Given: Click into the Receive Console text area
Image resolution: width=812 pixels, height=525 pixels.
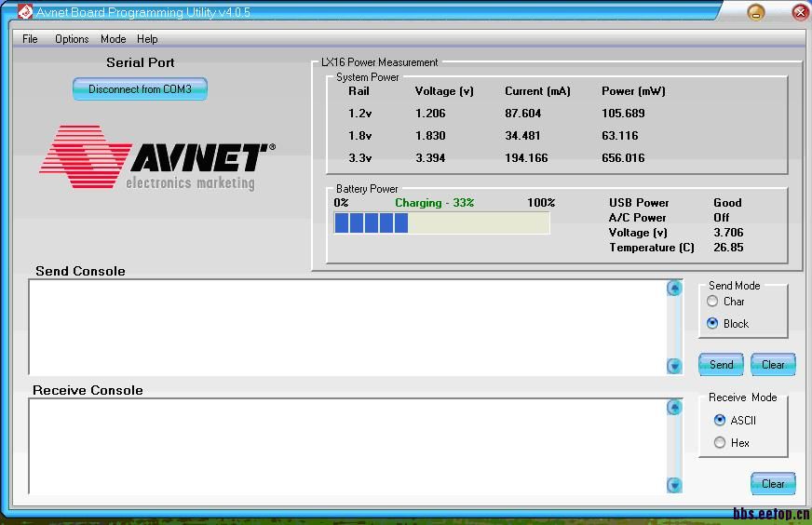Looking at the screenshot, I should click(348, 446).
